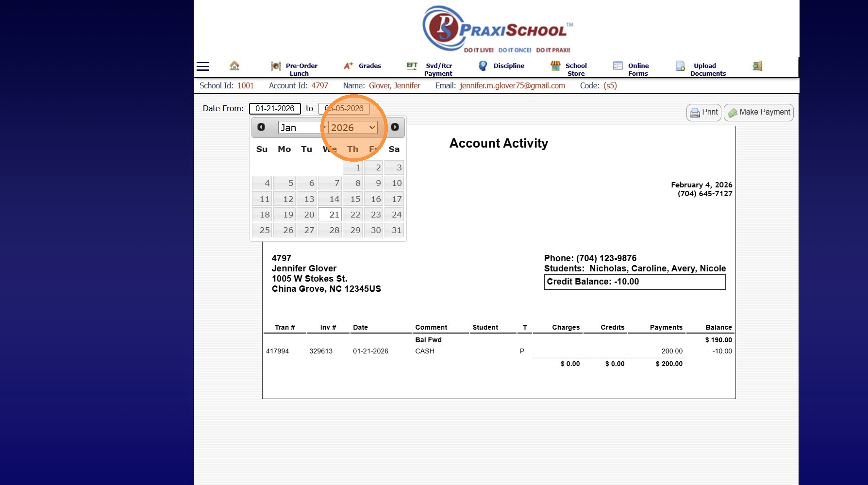The width and height of the screenshot is (868, 485).
Task: Select January 27 in calendar
Action: [x=307, y=230]
